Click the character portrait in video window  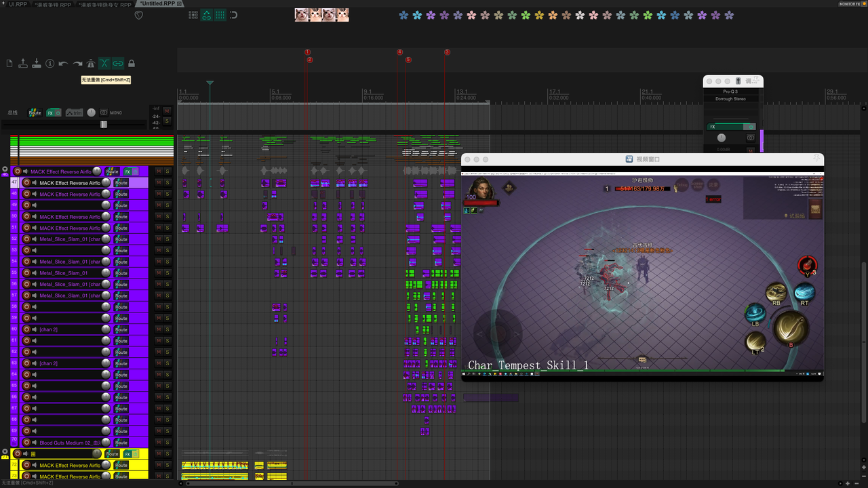point(481,189)
